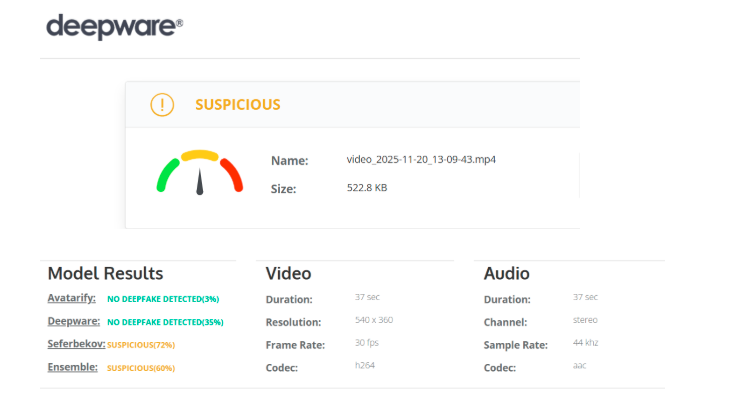Viewport: 729px width, 415px height.
Task: Click the exclamation warning icon
Action: [x=161, y=105]
